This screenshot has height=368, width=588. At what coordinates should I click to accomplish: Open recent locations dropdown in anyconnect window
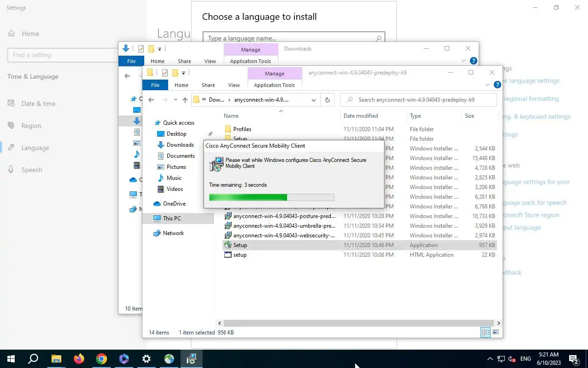(175, 100)
